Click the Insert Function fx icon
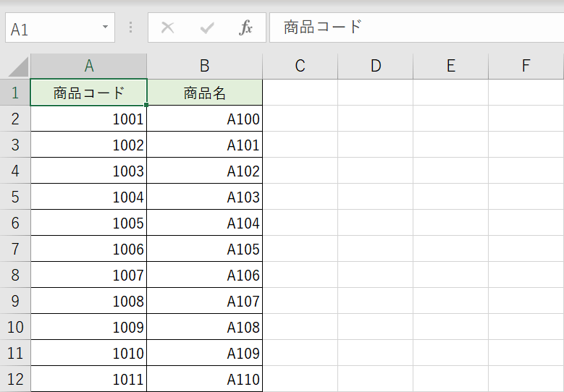564x392 pixels. click(x=245, y=27)
